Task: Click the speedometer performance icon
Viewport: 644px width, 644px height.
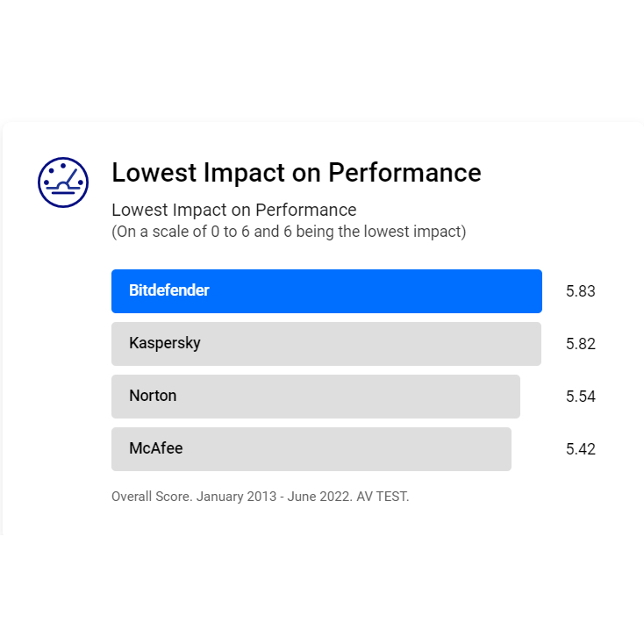Action: 63,182
